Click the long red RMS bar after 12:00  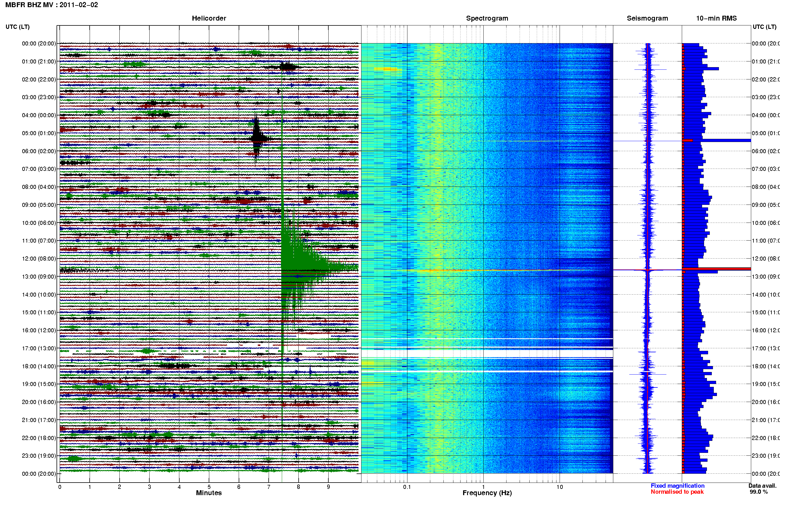tap(717, 269)
